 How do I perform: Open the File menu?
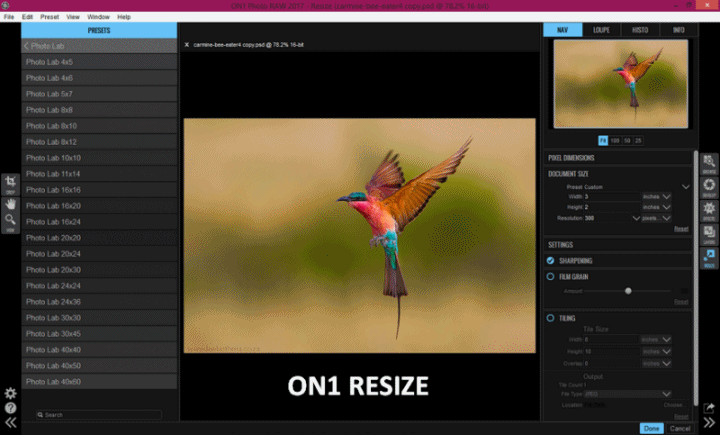coord(9,17)
